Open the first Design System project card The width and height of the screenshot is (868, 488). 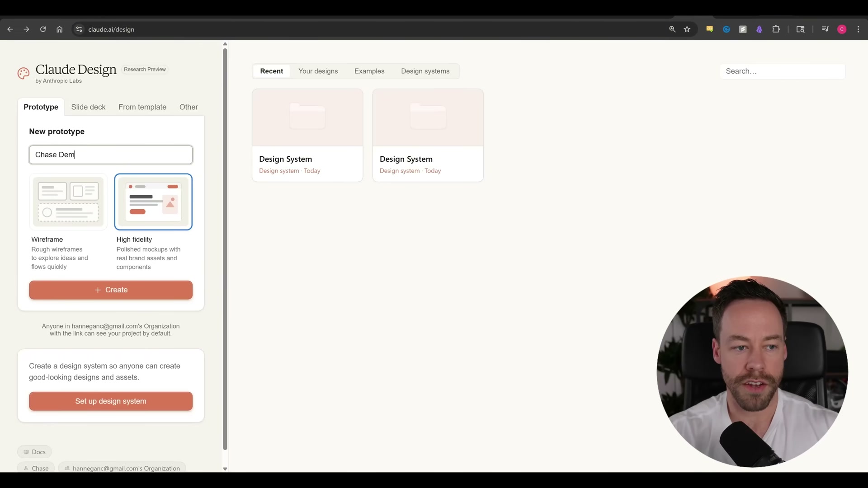(307, 135)
